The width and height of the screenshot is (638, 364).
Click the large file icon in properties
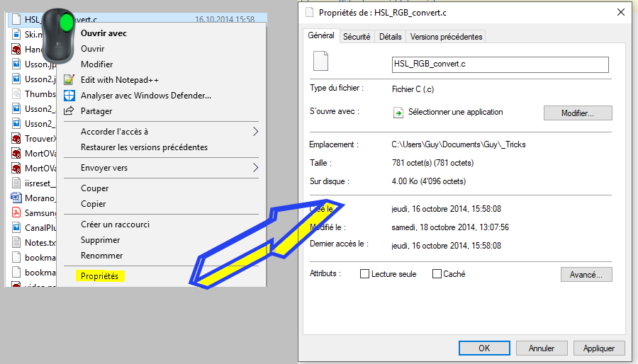(323, 62)
